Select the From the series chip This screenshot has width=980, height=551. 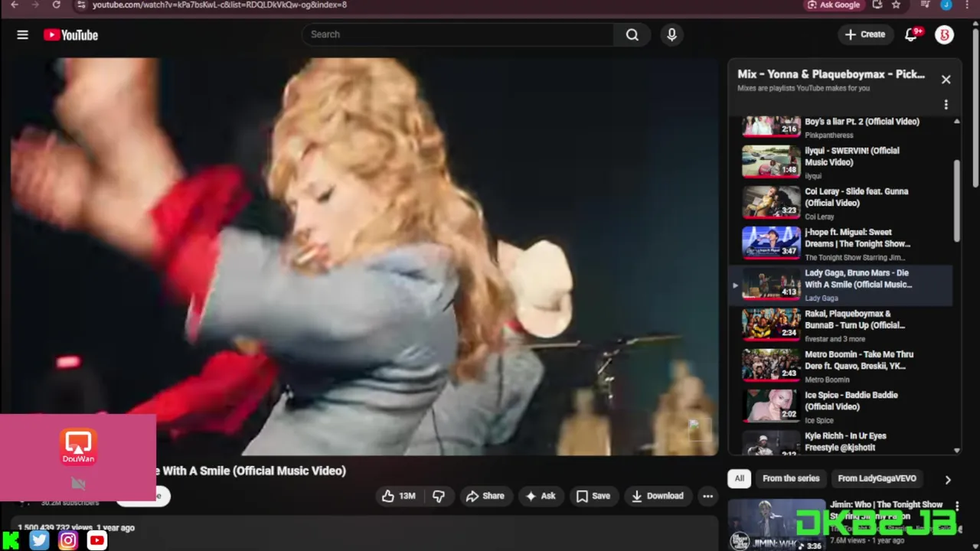[791, 478]
